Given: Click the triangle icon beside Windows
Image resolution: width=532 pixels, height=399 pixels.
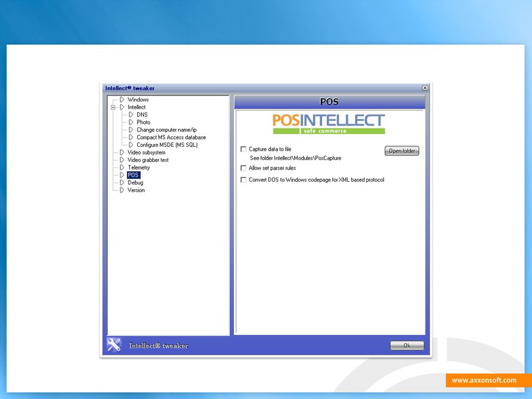Looking at the screenshot, I should [122, 99].
